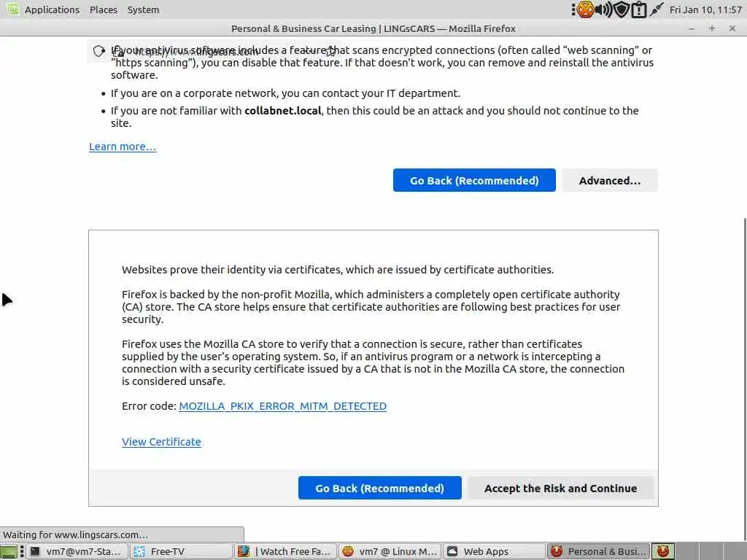
Task: Close the Firefox window
Action: point(732,28)
